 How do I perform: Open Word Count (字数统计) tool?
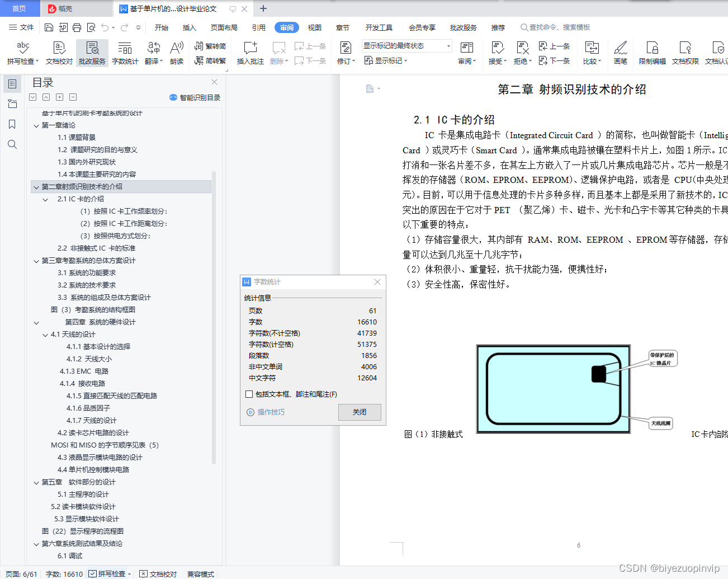click(125, 53)
